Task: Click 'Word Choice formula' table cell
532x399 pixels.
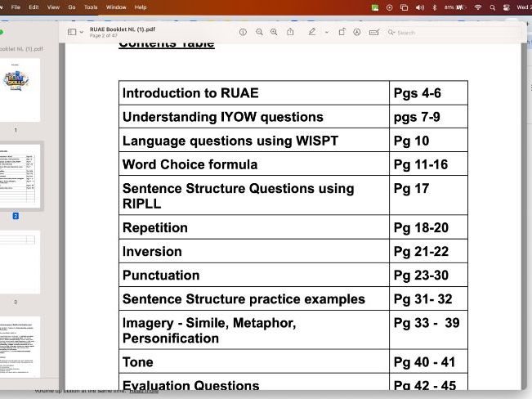Action: (254, 164)
